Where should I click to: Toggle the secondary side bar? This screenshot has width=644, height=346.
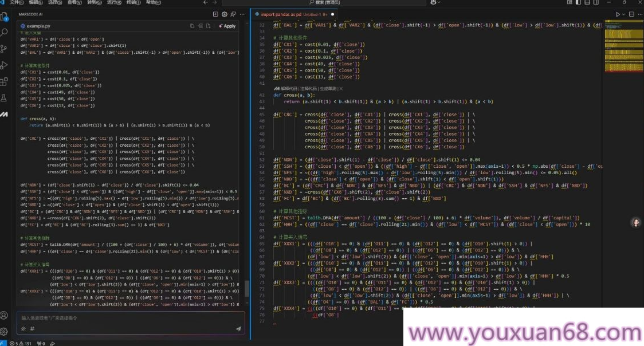596,3
